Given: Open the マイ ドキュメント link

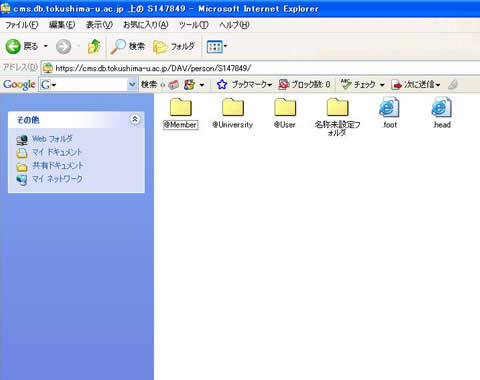Looking at the screenshot, I should (57, 152).
